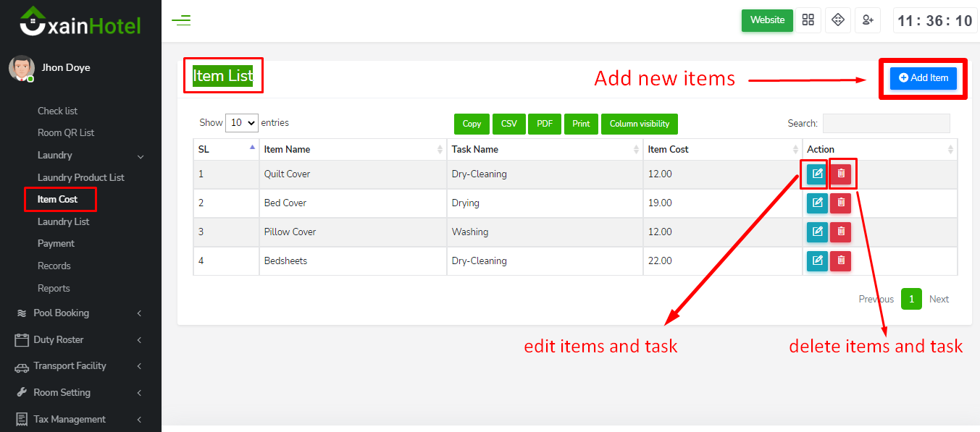Delete the Bedsheets item

point(841,261)
